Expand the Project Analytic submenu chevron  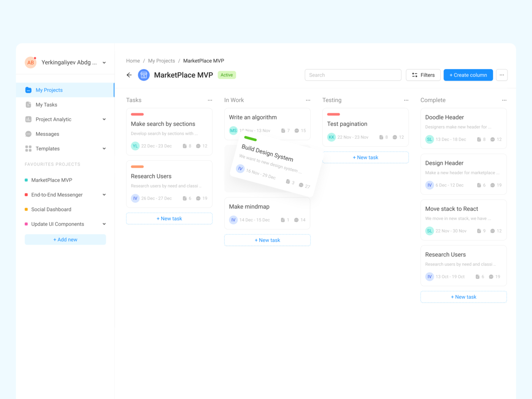(x=104, y=119)
